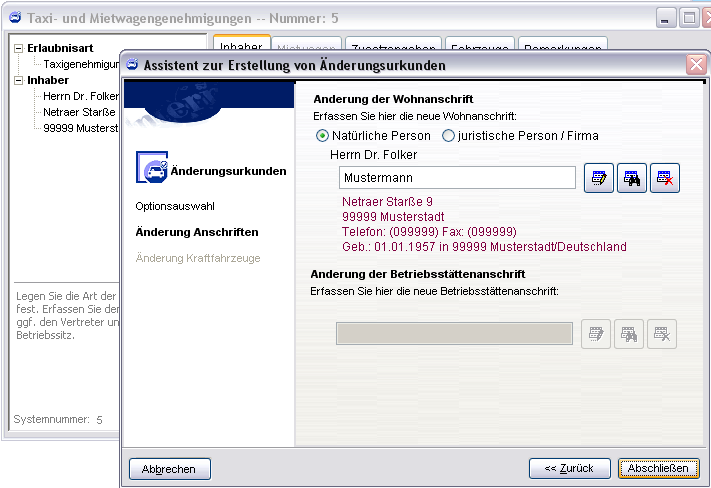Viewport: 711px width, 488px height.
Task: Collapse the Inhaber tree node
Action: click(x=19, y=80)
